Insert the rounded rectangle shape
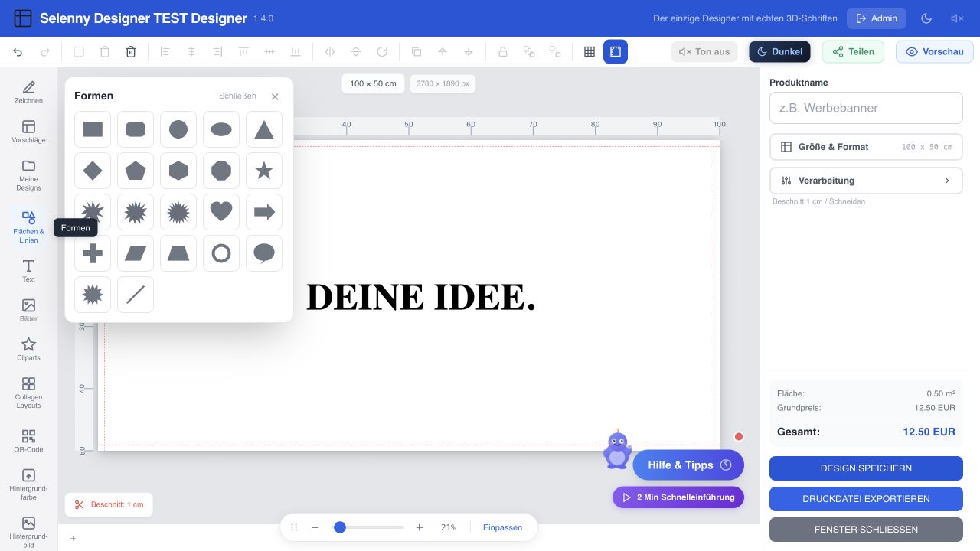980x551 pixels. pyautogui.click(x=136, y=129)
